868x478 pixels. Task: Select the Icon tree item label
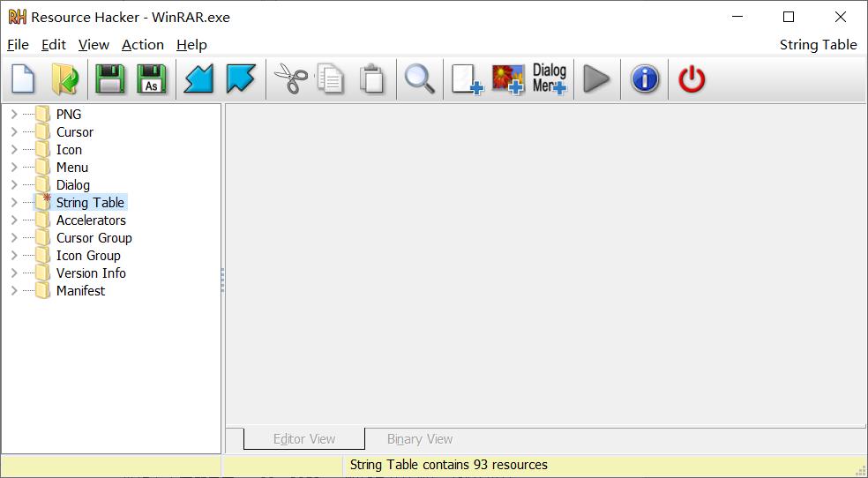[x=69, y=150]
